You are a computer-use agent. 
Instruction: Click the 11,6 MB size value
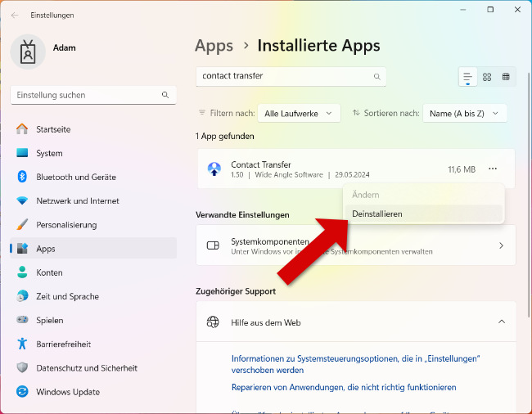point(462,169)
